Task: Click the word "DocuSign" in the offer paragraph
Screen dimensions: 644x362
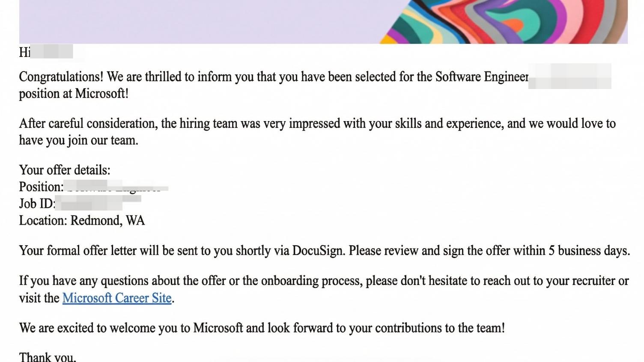Action: pos(318,251)
